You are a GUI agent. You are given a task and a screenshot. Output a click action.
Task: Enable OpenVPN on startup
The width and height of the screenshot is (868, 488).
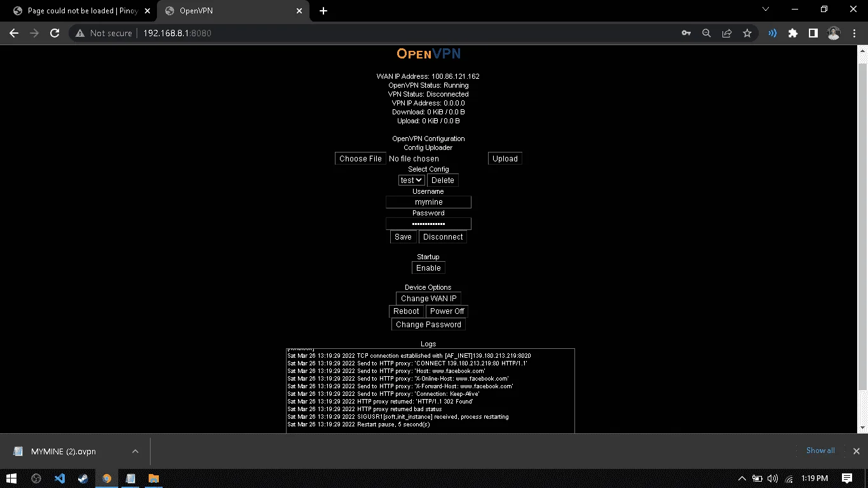428,268
